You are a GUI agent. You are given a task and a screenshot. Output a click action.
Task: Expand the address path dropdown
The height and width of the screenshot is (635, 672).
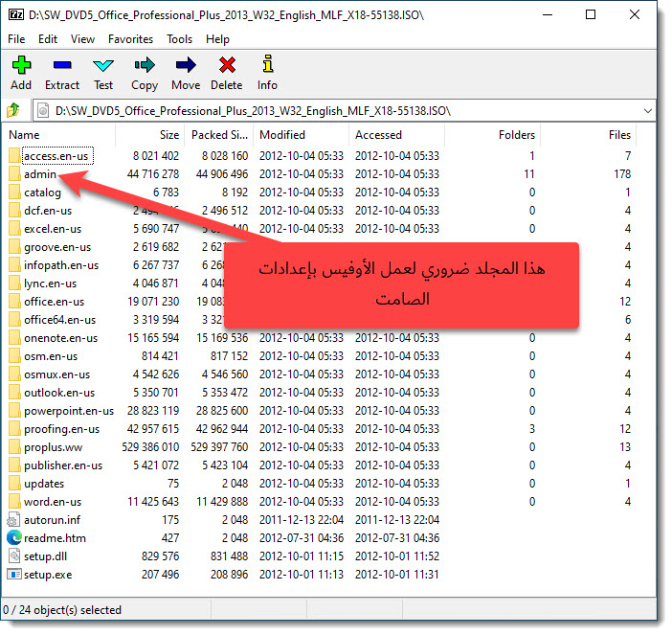click(x=647, y=111)
